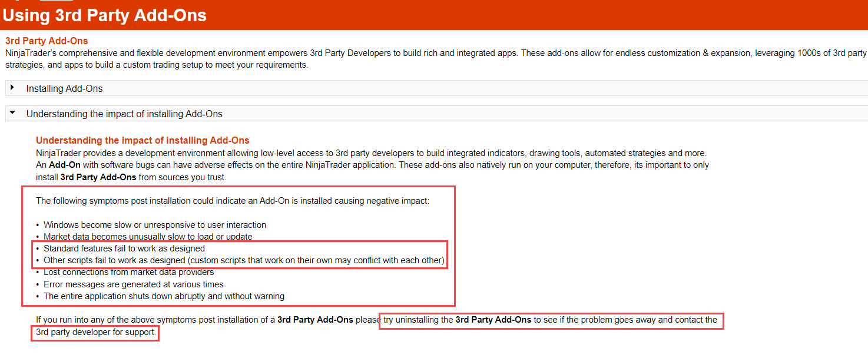Click the 'Market data becomes unusually slow' bullet
Screen dimensions: 868x358
(x=147, y=237)
